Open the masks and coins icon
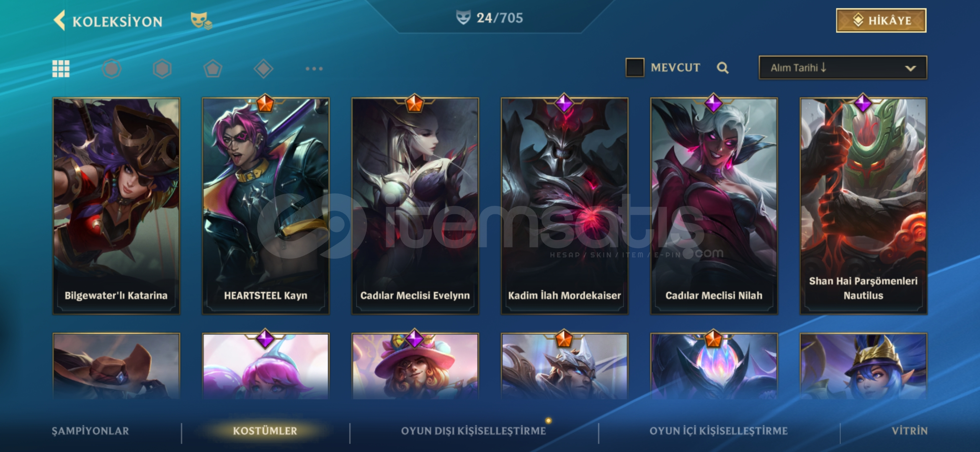The height and width of the screenshot is (452, 980). click(x=201, y=21)
